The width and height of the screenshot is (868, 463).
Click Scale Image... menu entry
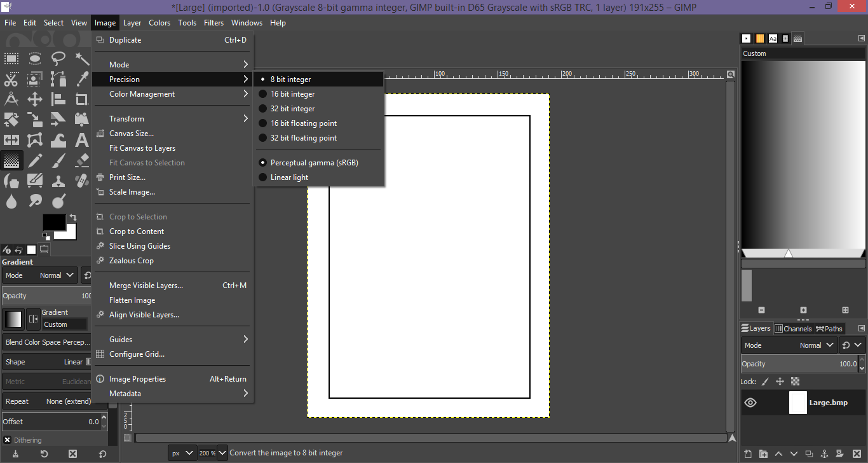172,192
